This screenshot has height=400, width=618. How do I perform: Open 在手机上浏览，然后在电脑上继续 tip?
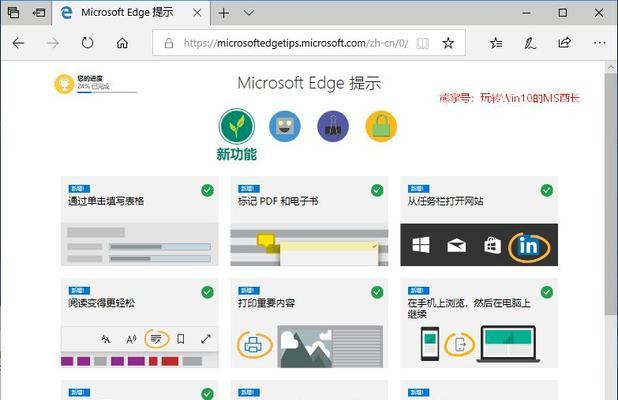479,323
